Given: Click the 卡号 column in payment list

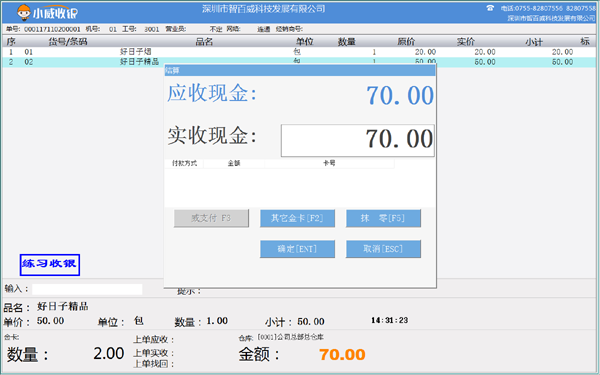Looking at the screenshot, I should (329, 163).
